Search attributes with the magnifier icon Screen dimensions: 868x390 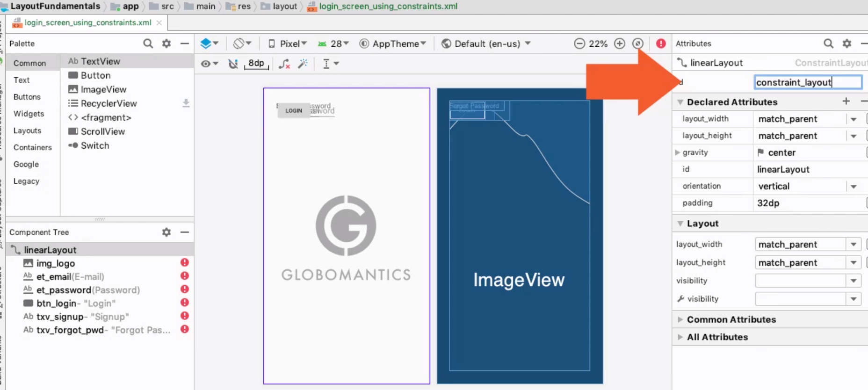point(828,43)
